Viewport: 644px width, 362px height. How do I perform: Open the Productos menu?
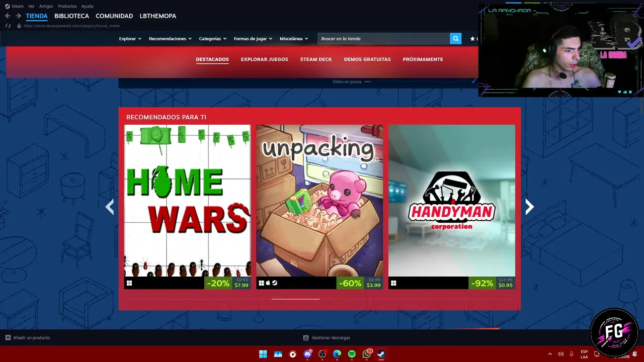pos(67,6)
